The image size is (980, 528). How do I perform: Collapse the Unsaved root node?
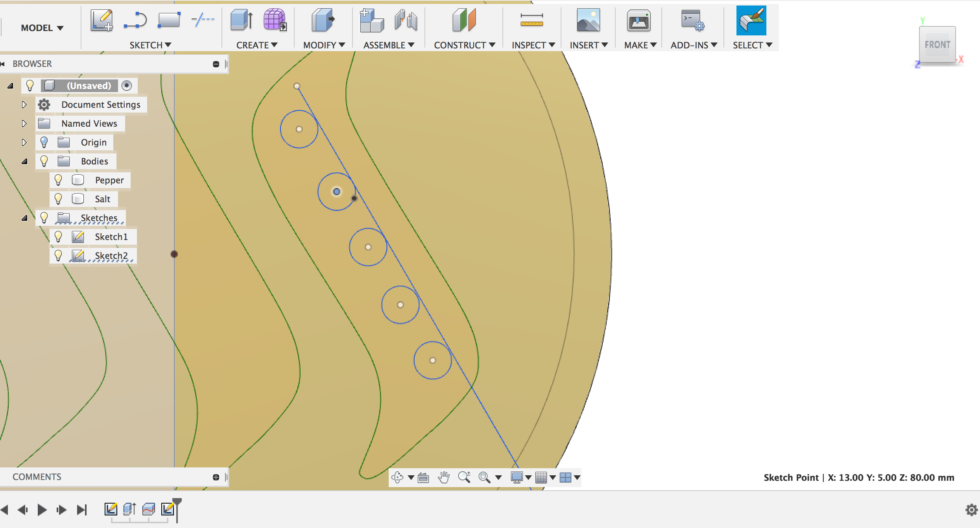pyautogui.click(x=10, y=85)
